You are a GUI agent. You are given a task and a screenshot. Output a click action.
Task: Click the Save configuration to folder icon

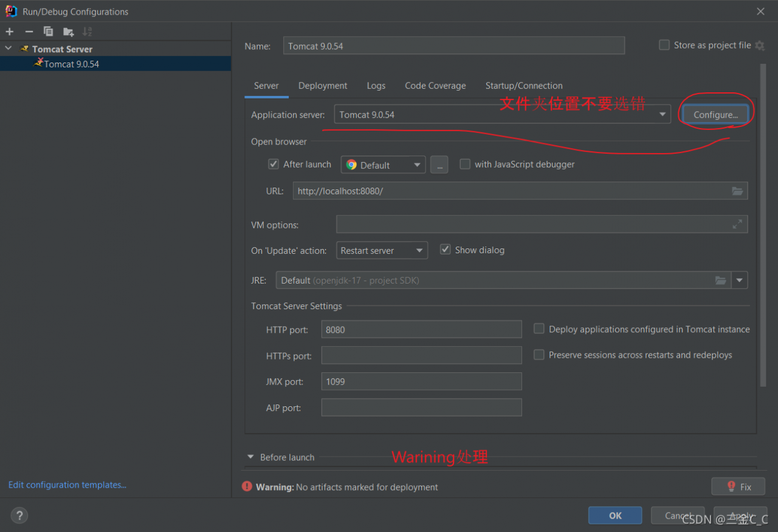coord(68,32)
